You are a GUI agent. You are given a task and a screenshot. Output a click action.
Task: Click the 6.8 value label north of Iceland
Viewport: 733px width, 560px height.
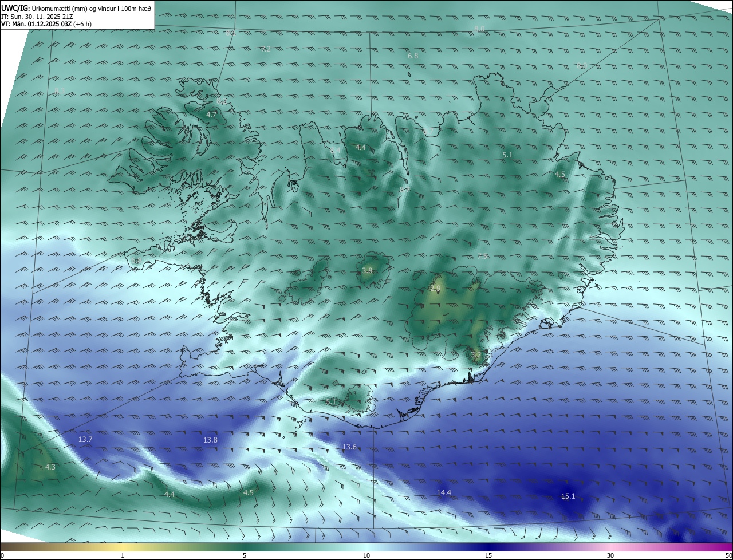pyautogui.click(x=413, y=56)
